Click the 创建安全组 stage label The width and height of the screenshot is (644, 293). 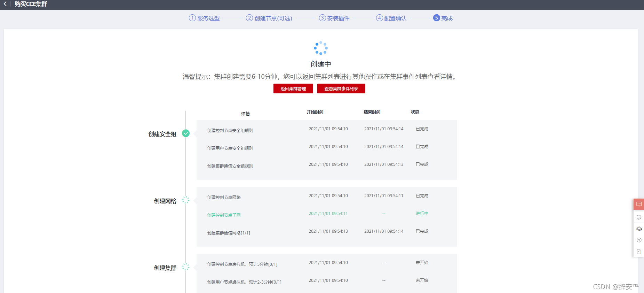click(x=162, y=134)
